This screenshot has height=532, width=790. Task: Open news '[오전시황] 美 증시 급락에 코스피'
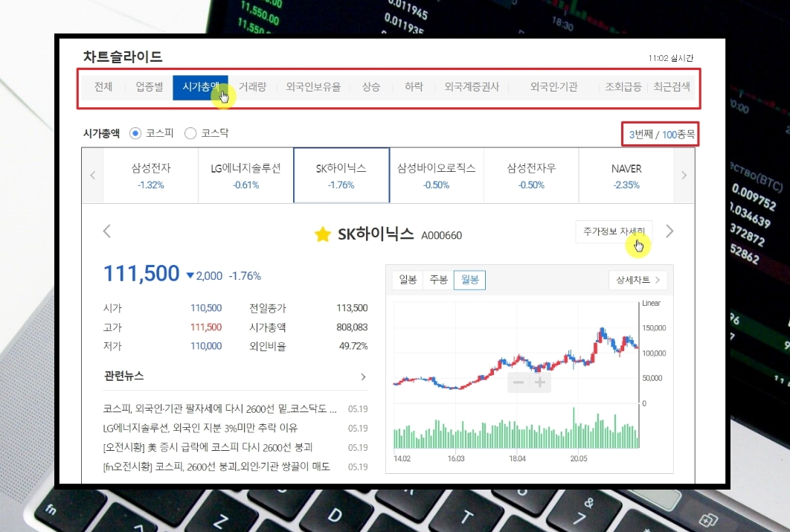tap(208, 447)
